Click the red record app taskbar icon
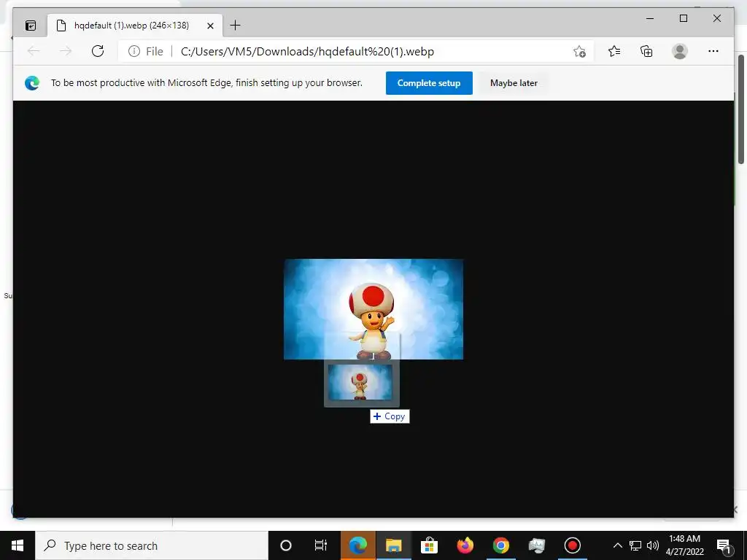Viewport: 747px width, 560px height. click(x=572, y=545)
